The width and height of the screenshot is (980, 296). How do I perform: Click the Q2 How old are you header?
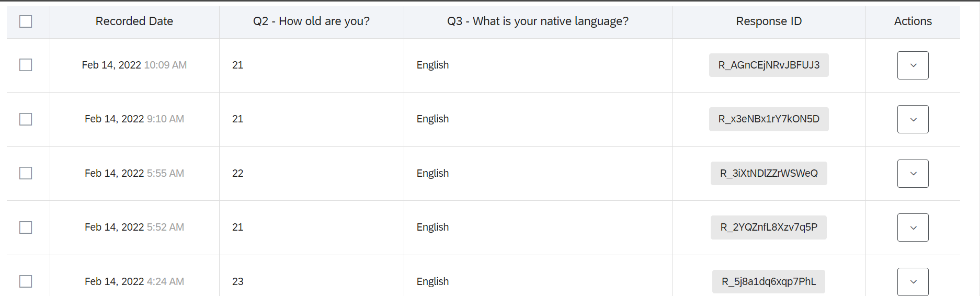pyautogui.click(x=311, y=21)
